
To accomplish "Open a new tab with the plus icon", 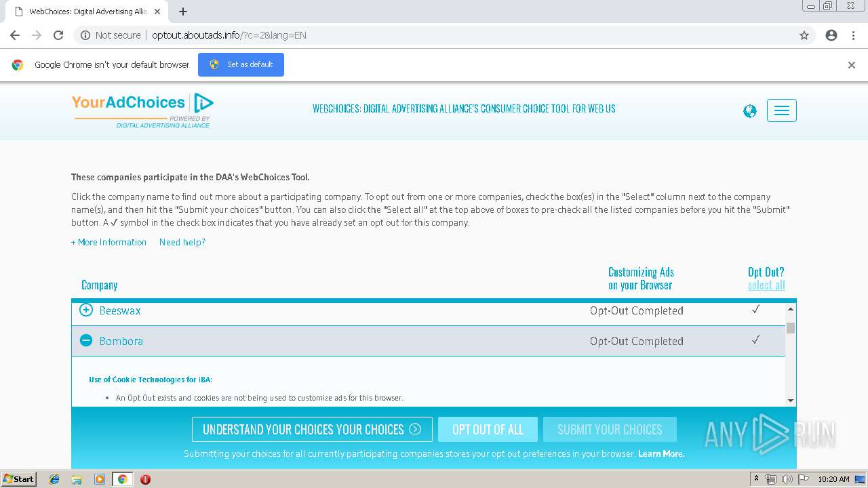I will [183, 12].
